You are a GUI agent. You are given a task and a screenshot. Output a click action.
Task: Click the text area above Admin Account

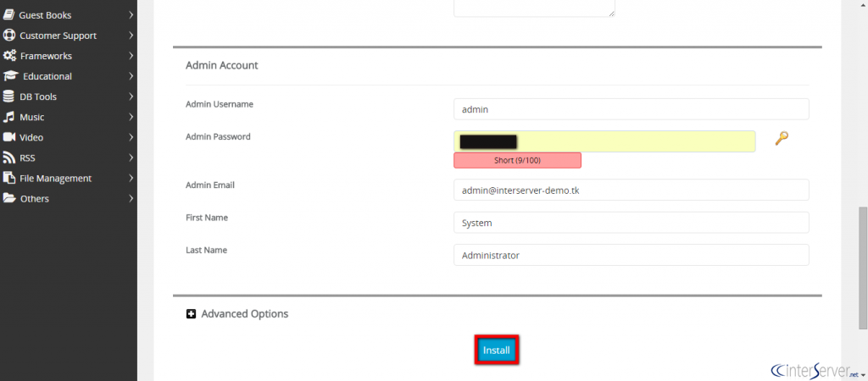click(x=534, y=8)
